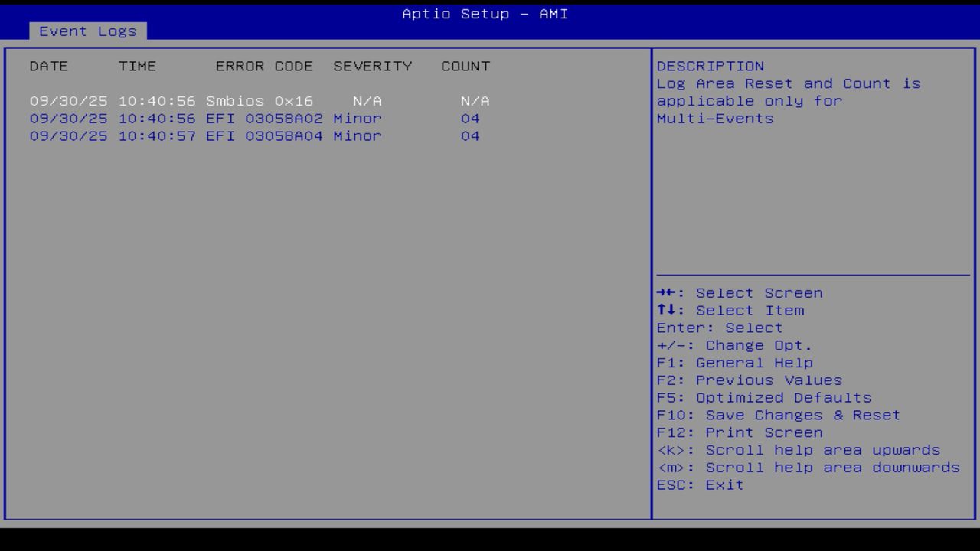The height and width of the screenshot is (551, 980).
Task: Click ESC Exit option
Action: (700, 484)
